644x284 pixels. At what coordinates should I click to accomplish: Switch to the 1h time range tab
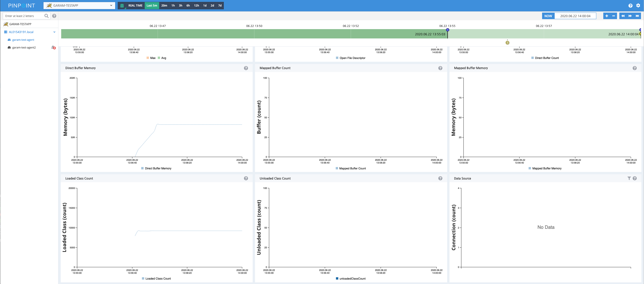coord(173,6)
